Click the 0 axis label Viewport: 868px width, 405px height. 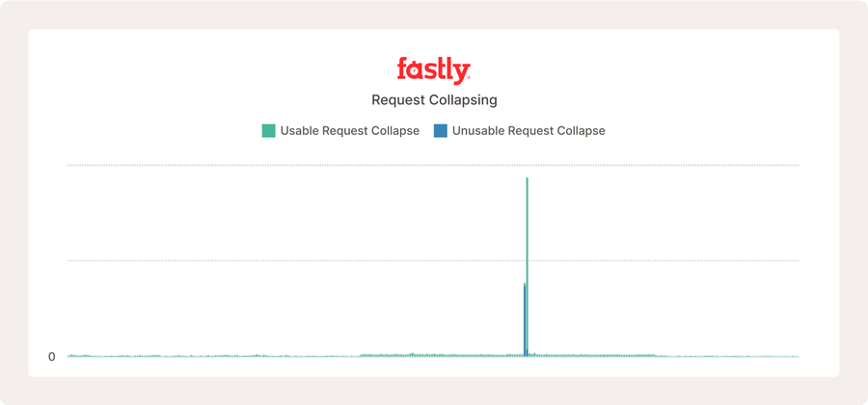pos(52,357)
